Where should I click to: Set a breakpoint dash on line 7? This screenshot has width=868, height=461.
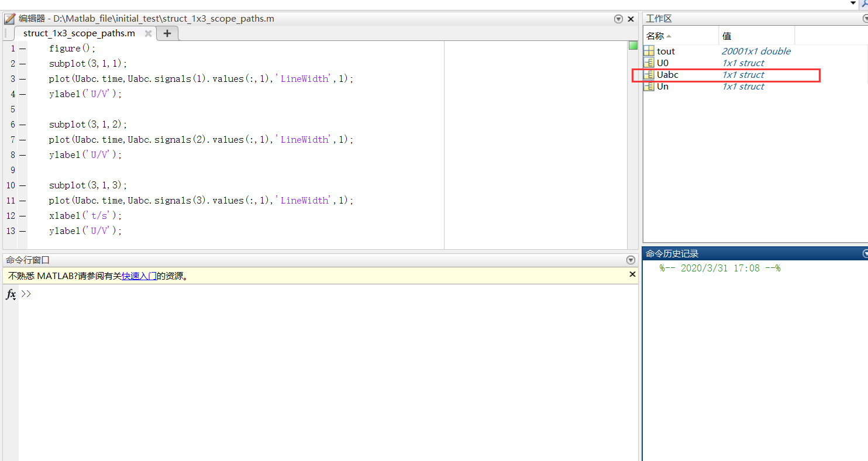[22, 140]
